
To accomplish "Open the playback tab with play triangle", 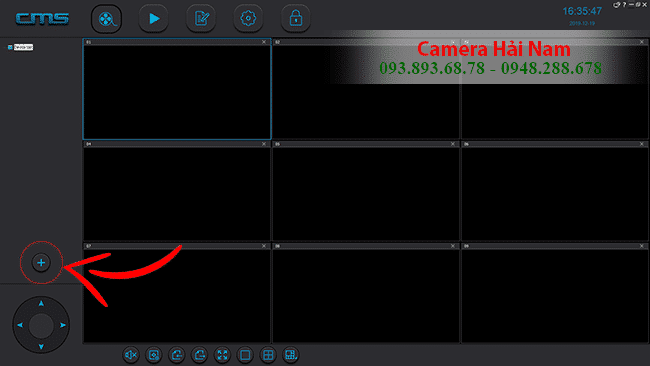I will [154, 19].
